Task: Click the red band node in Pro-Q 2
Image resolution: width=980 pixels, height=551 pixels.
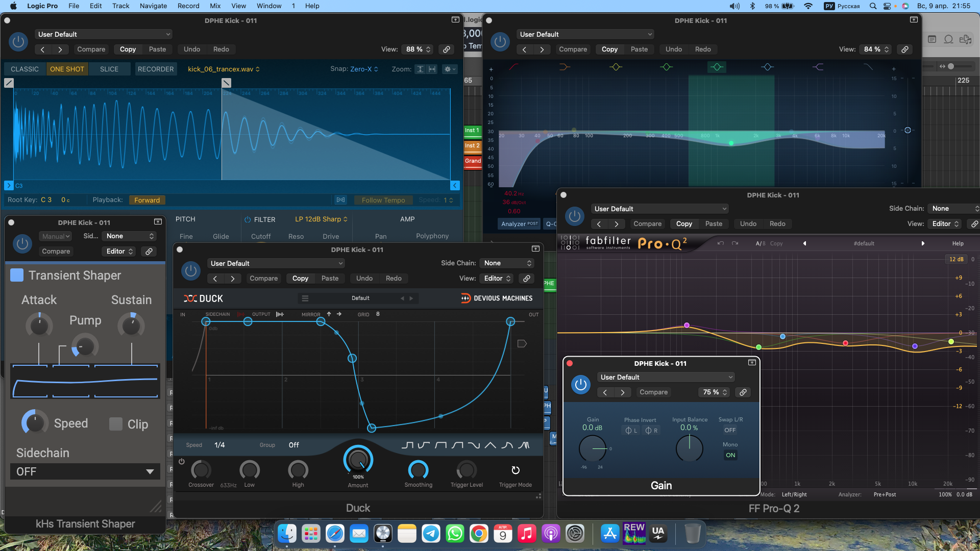Action: [845, 343]
